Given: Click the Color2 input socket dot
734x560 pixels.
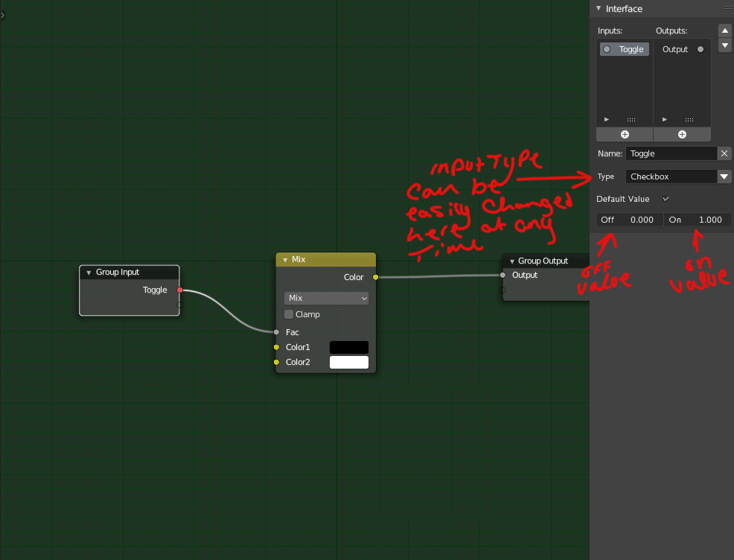Looking at the screenshot, I should (276, 362).
